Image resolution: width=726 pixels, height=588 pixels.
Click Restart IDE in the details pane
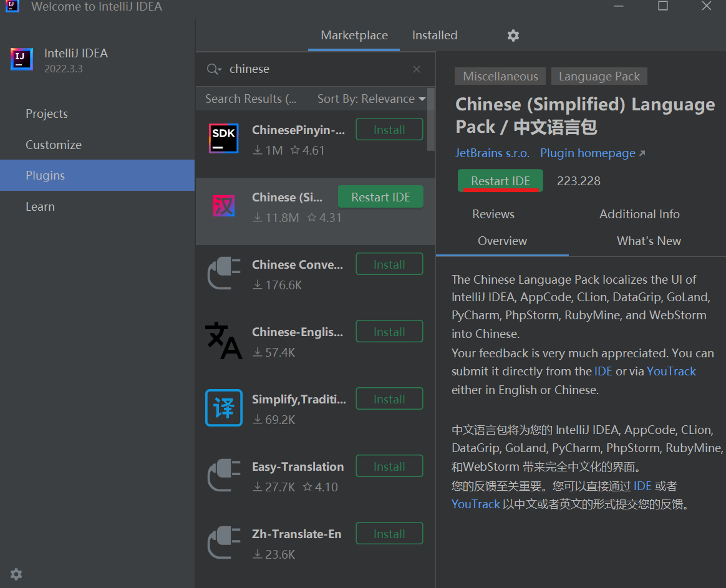500,181
